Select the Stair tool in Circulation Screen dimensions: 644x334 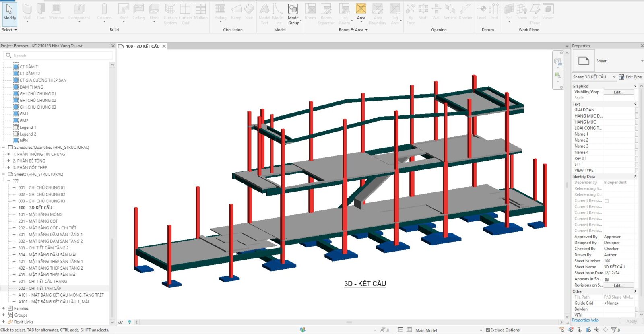tap(249, 12)
